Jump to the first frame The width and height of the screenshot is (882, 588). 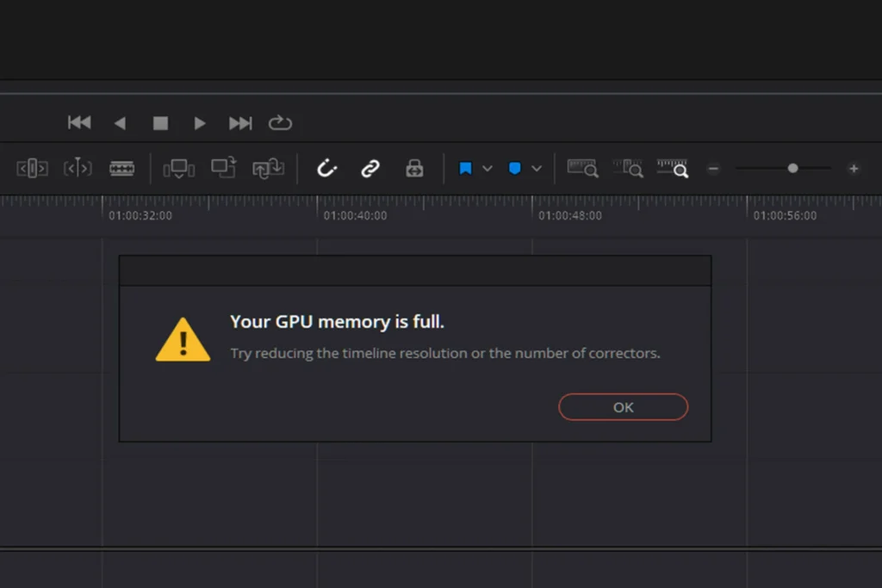pos(79,122)
